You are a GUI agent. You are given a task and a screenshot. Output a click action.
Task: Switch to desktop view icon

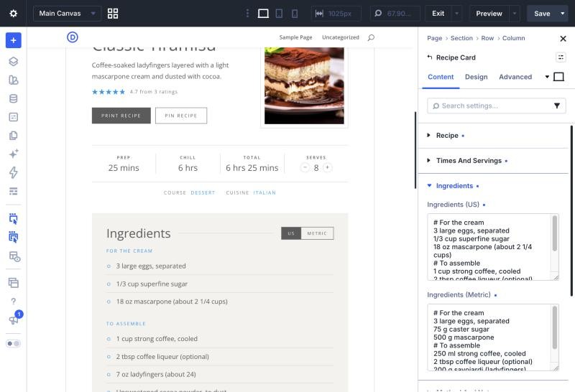[x=263, y=14]
